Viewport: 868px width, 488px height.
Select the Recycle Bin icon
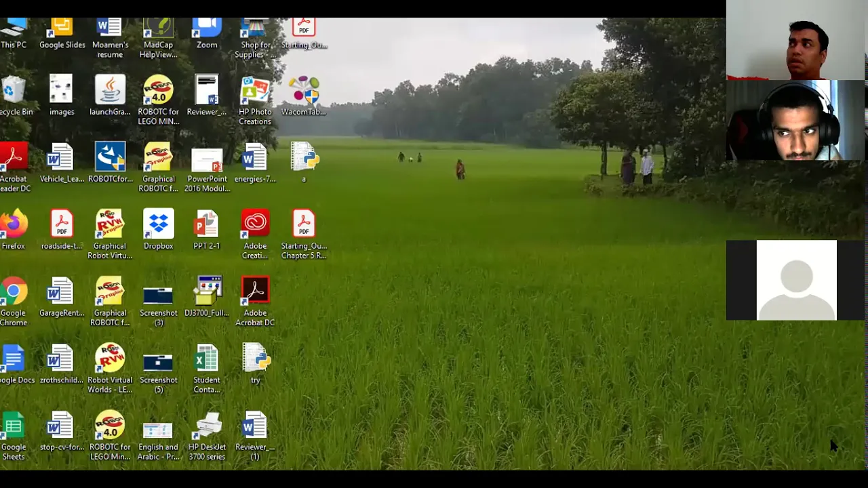[14, 95]
